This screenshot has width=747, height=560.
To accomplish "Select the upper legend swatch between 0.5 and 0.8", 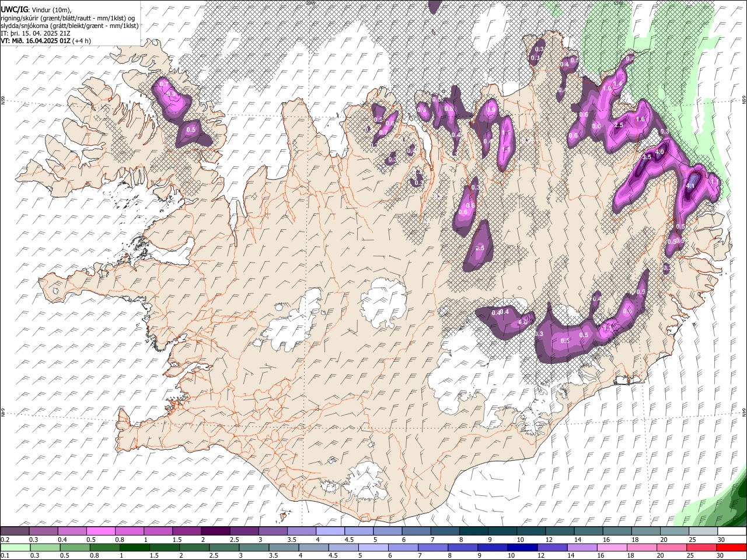I will (x=101, y=531).
